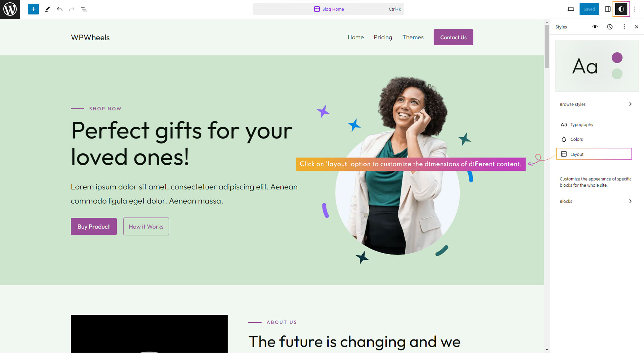Click the WordPress logo icon
Image resolution: width=644 pixels, height=354 pixels.
point(10,9)
